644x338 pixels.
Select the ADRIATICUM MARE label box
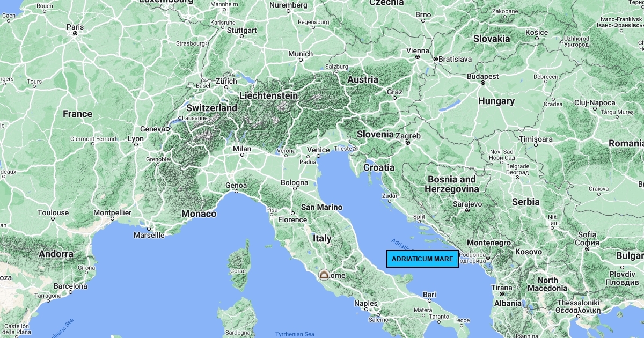pos(422,259)
